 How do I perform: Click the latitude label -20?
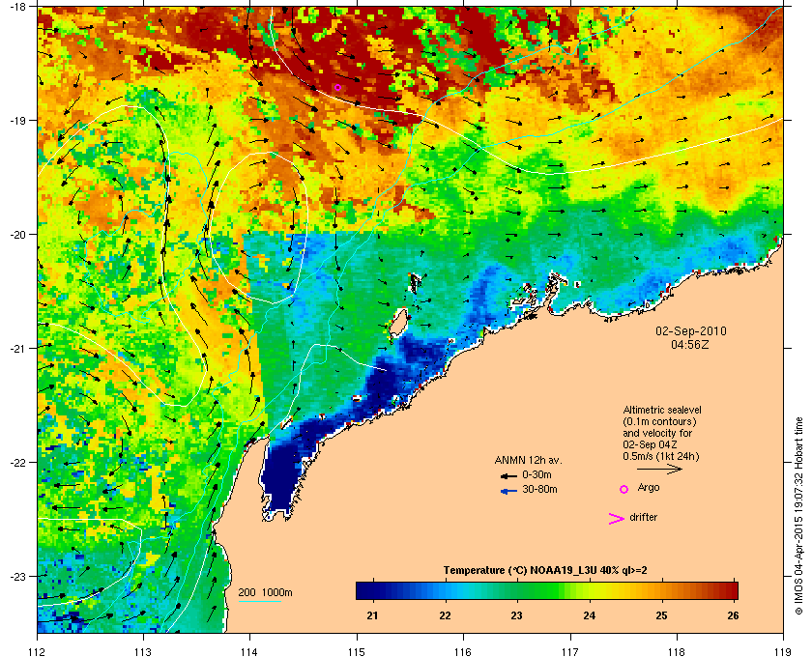click(18, 235)
